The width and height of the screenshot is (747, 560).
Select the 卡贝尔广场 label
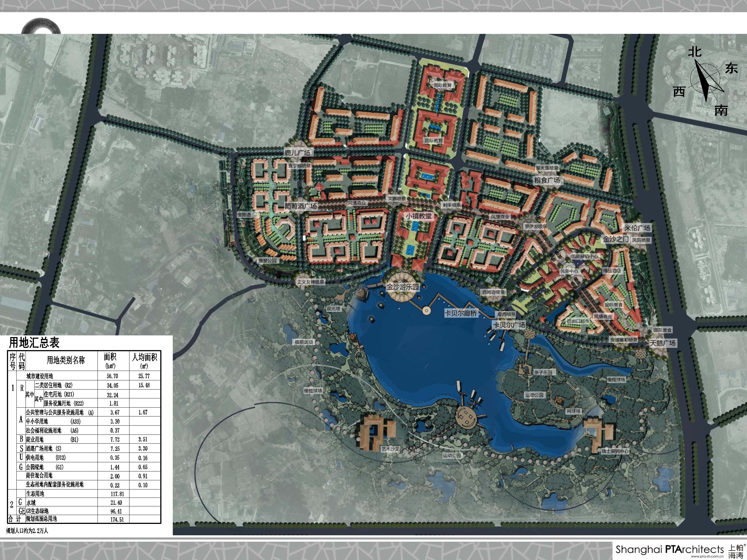(x=509, y=325)
